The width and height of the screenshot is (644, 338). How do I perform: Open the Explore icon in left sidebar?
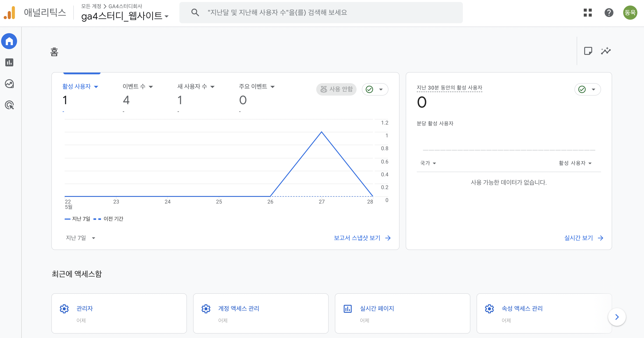pyautogui.click(x=9, y=84)
